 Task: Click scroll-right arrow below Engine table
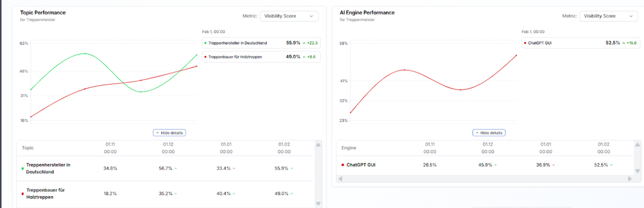click(630, 178)
